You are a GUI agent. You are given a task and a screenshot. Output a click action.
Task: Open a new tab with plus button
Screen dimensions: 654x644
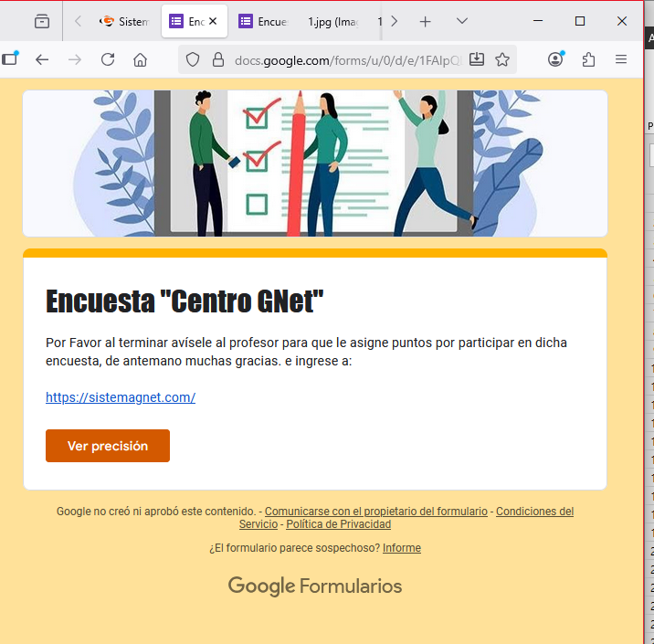(x=425, y=21)
